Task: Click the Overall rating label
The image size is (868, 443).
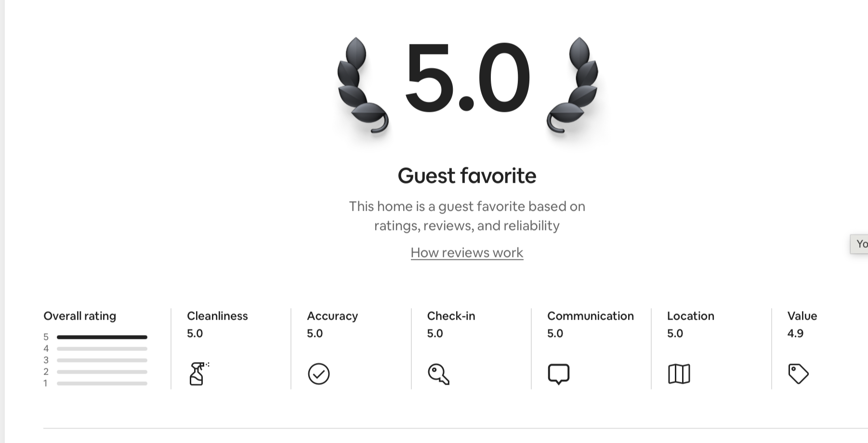Action: pyautogui.click(x=79, y=316)
